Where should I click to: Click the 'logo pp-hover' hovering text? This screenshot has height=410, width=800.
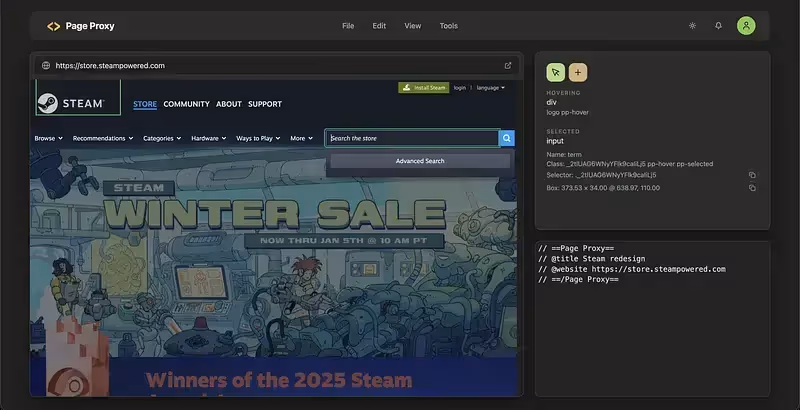(567, 112)
